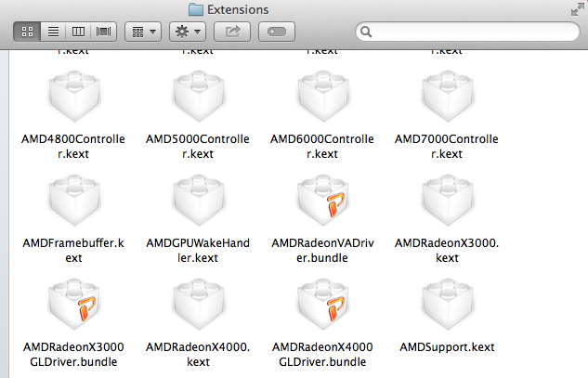
Task: Select AMD6000Controller.kext kernel extension
Action: point(323,96)
